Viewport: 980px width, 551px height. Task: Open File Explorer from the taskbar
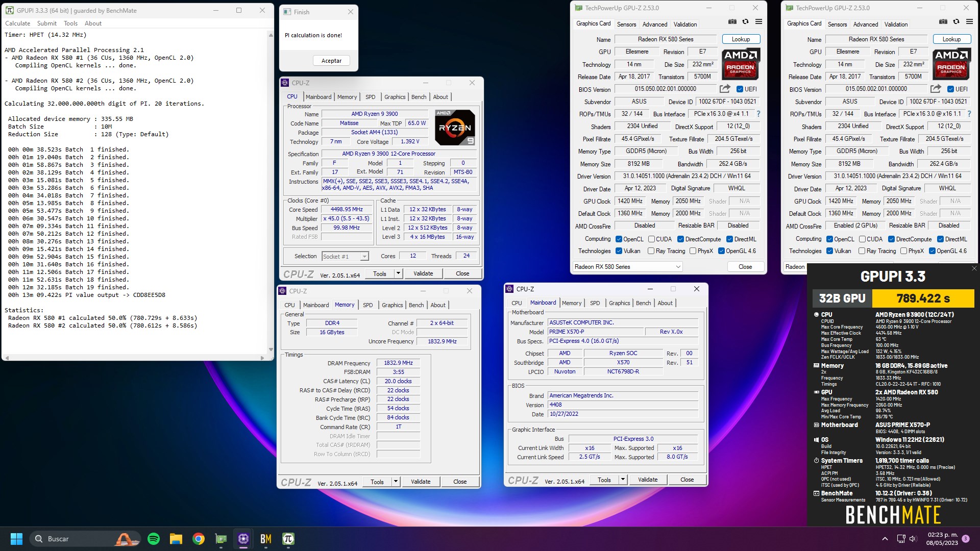[x=176, y=539]
